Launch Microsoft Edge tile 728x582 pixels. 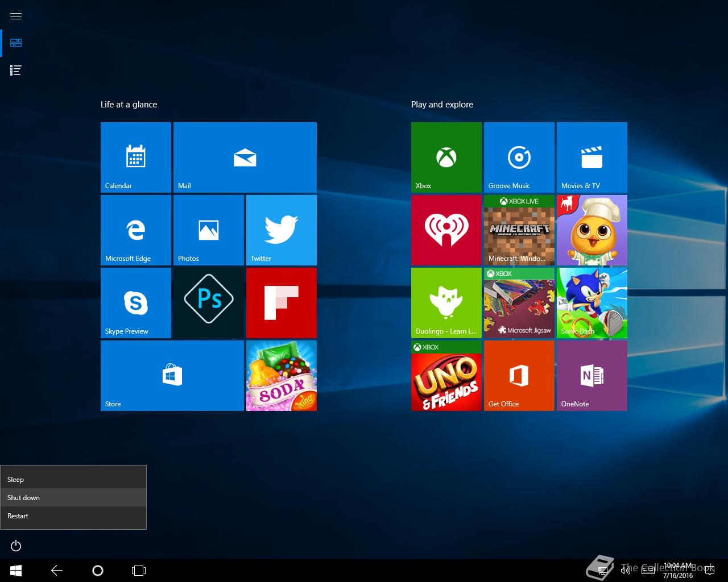(136, 230)
